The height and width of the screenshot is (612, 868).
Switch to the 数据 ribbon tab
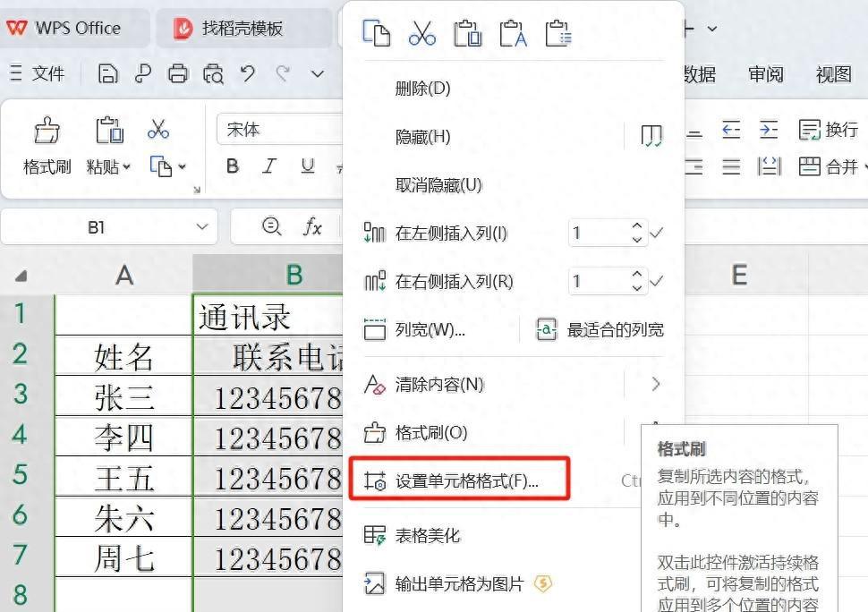pos(699,73)
